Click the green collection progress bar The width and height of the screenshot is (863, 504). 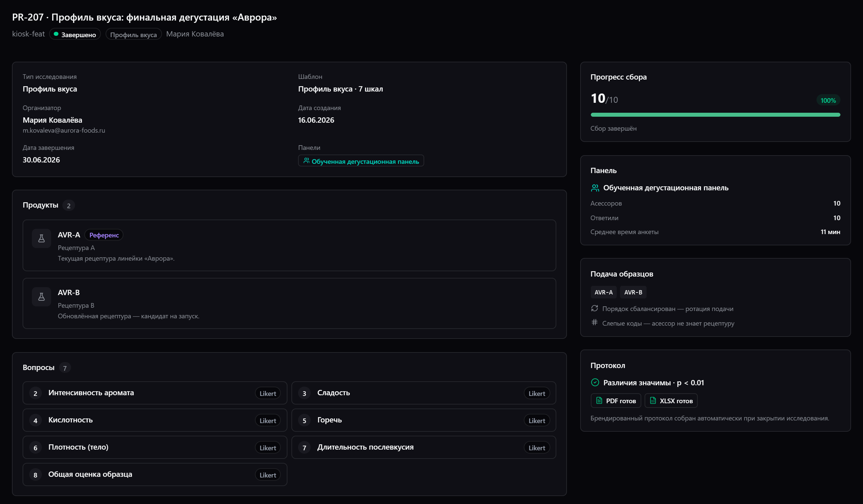pos(715,115)
